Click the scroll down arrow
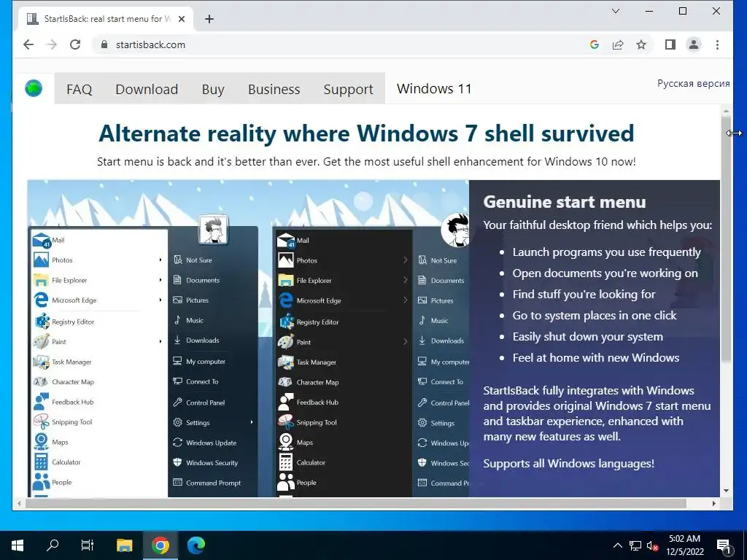Image resolution: width=747 pixels, height=560 pixels. point(726,491)
